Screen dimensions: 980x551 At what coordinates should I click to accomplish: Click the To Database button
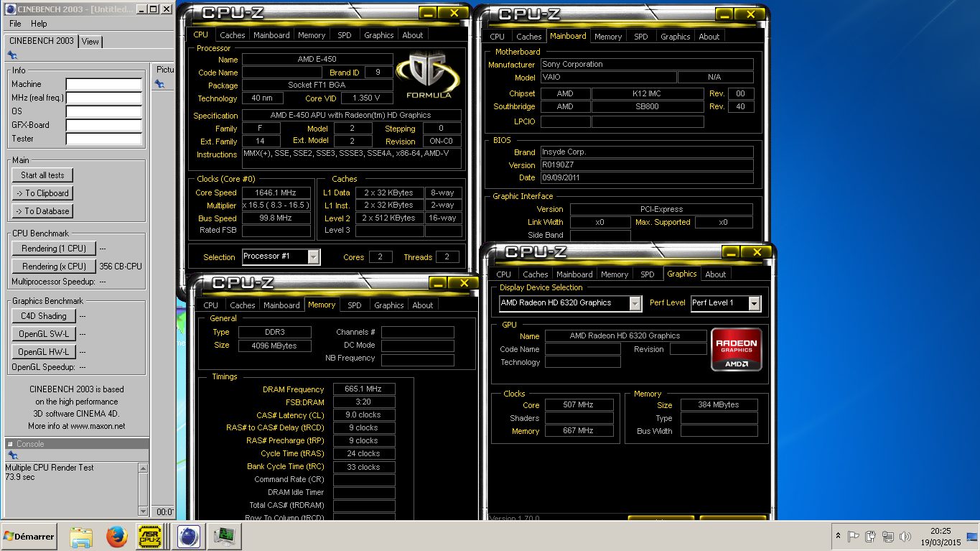pyautogui.click(x=42, y=211)
